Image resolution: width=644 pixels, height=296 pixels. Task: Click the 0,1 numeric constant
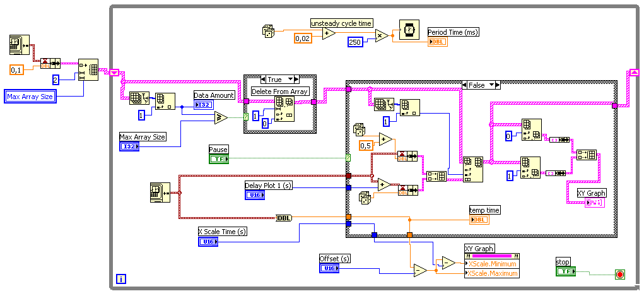point(16,71)
